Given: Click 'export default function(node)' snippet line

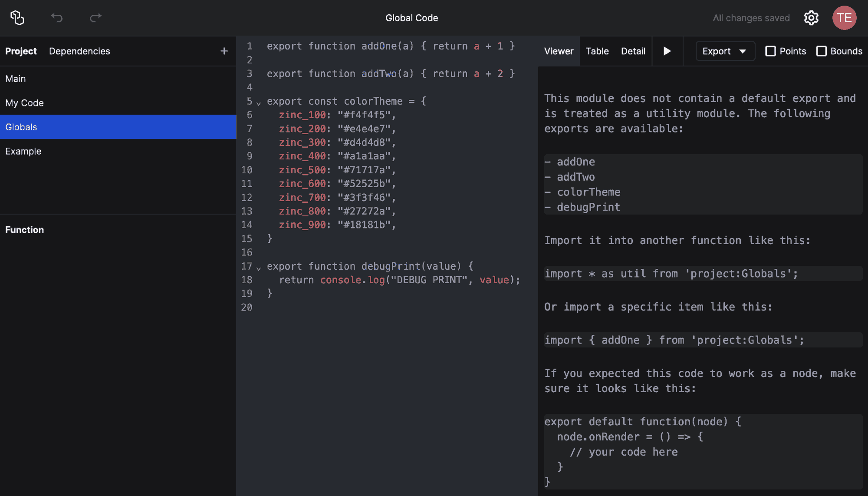Looking at the screenshot, I should pyautogui.click(x=643, y=422).
